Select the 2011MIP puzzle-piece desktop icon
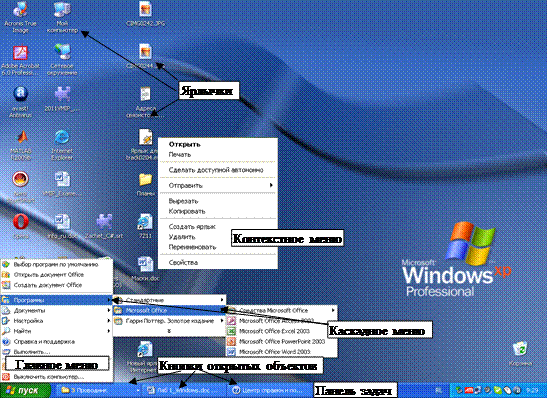Viewport: 547px width, 401px height. pyautogui.click(x=62, y=94)
